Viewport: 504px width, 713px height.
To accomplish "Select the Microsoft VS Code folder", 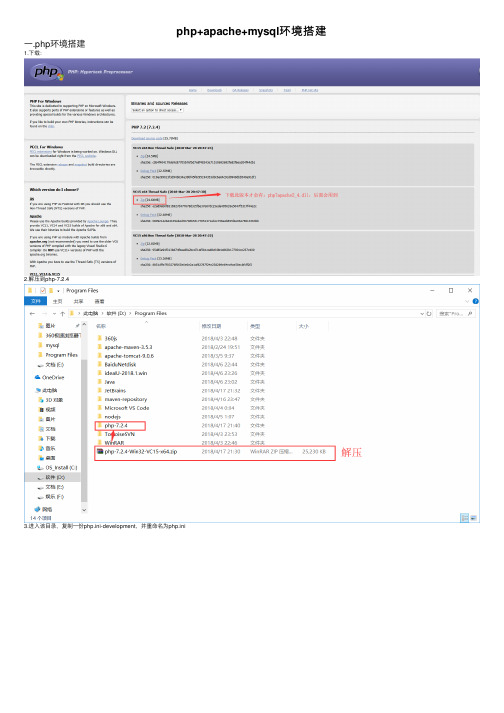I will click(x=126, y=408).
